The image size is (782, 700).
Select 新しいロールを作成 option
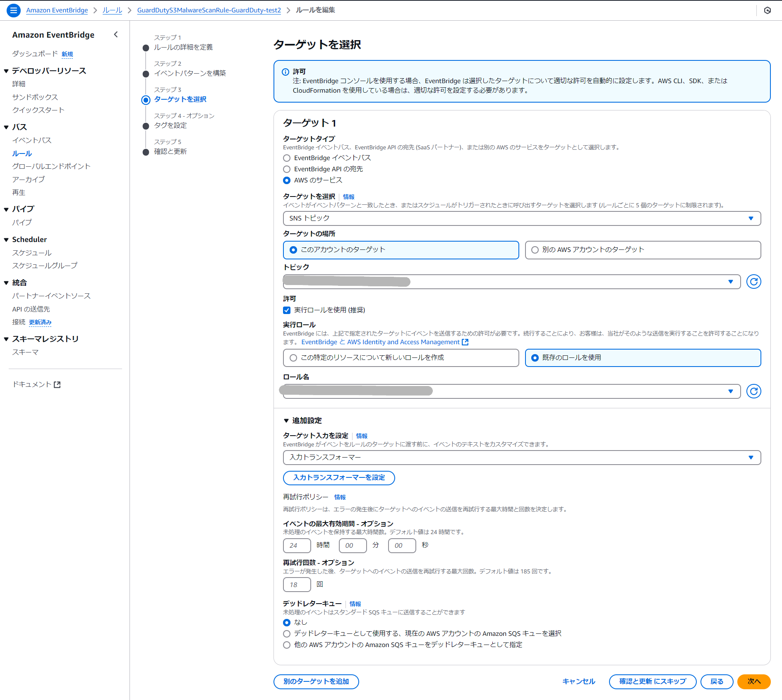[x=401, y=358]
